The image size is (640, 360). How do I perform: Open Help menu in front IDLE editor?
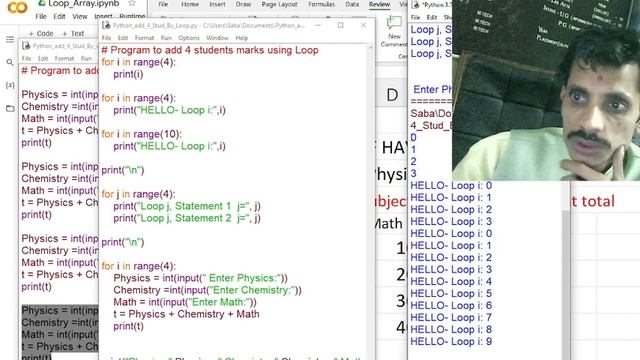tap(241, 38)
